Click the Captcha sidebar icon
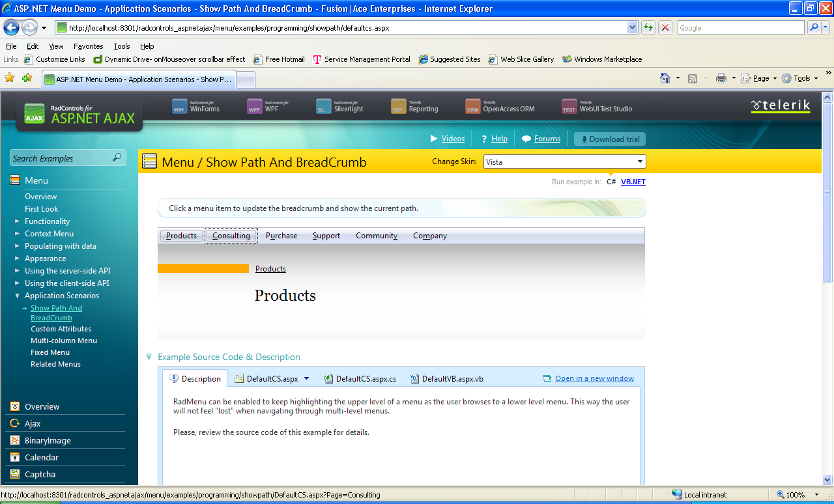 (15, 474)
